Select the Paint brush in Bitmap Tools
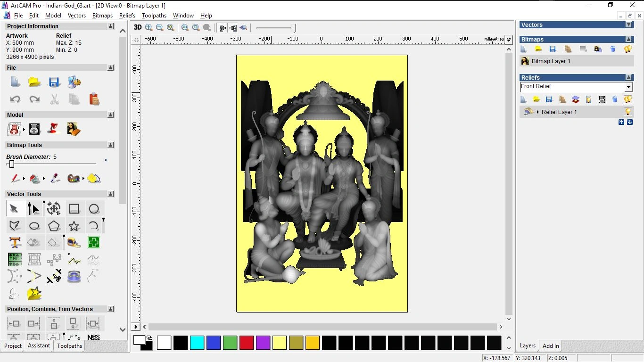The height and width of the screenshot is (362, 644). pos(14,178)
